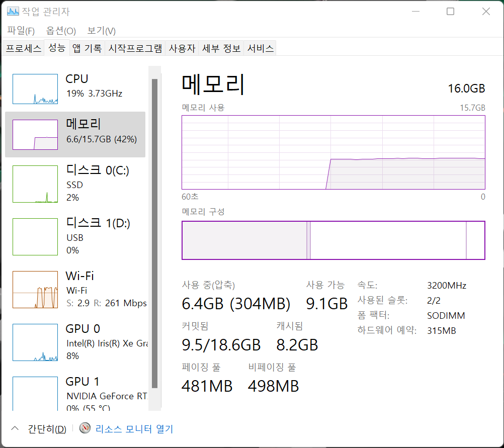Select the Wi-Fi throughput graph icon
504x448 pixels.
[x=35, y=290]
